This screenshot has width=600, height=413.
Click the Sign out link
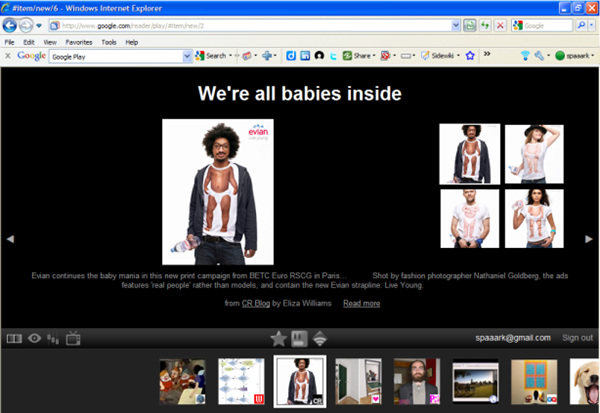click(577, 338)
